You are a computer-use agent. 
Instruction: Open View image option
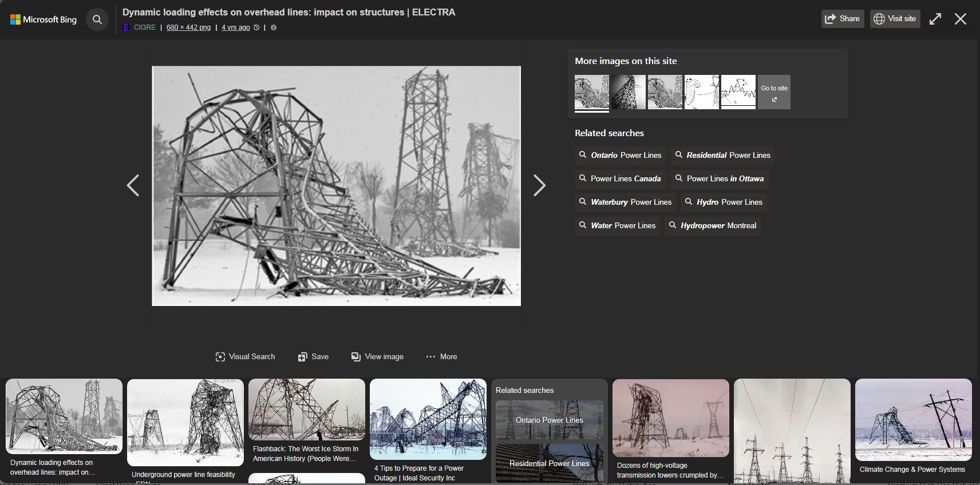[377, 356]
